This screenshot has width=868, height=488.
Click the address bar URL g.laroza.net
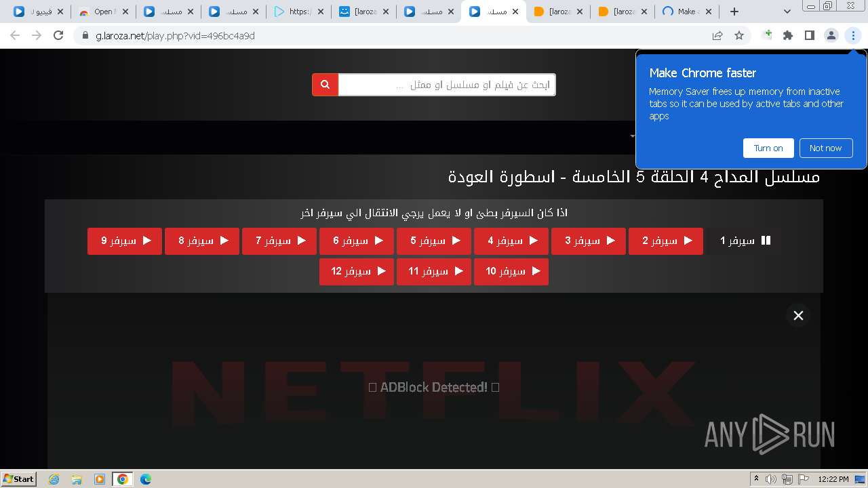pos(175,36)
